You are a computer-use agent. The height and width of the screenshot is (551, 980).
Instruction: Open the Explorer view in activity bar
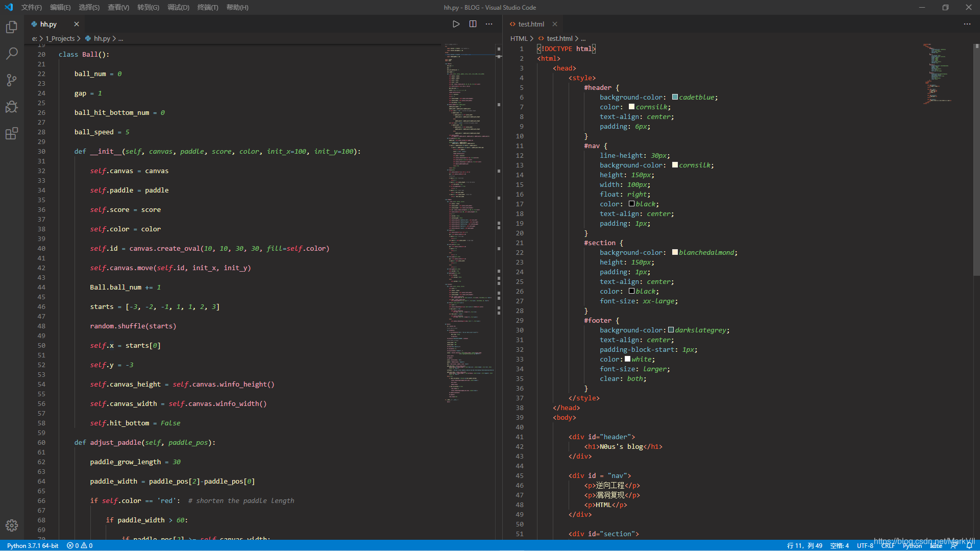coord(11,27)
